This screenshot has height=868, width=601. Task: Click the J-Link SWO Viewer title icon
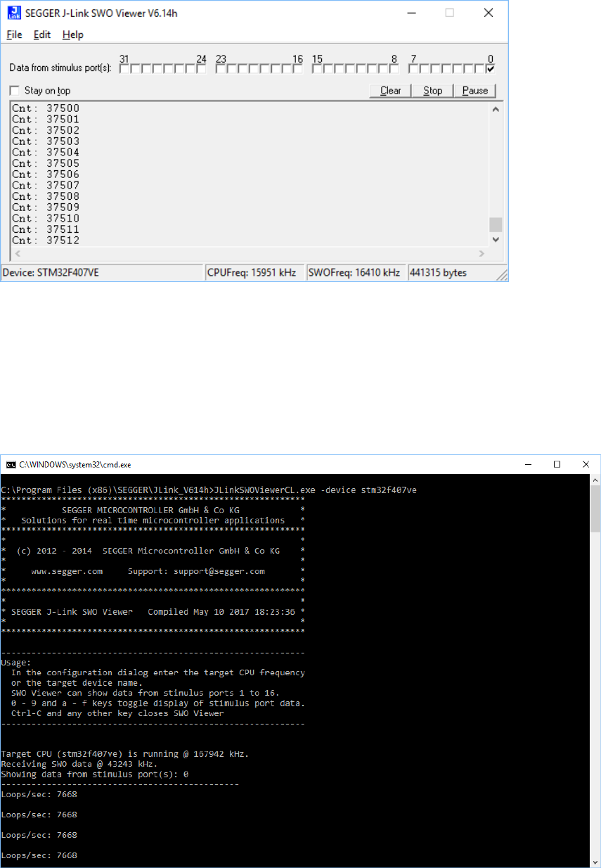point(13,13)
